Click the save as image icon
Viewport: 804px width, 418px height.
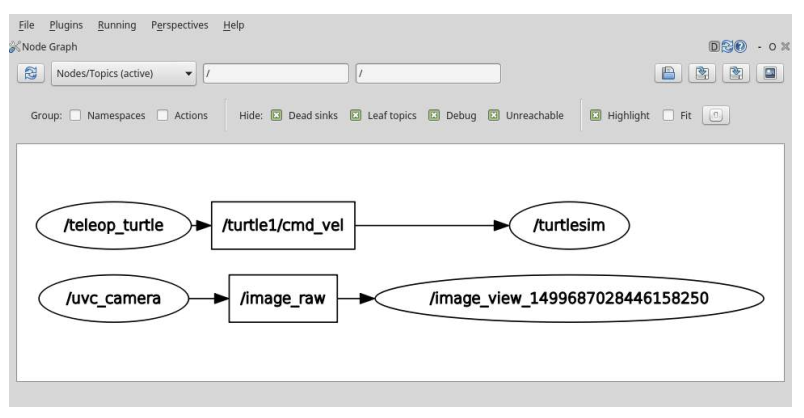(736, 73)
